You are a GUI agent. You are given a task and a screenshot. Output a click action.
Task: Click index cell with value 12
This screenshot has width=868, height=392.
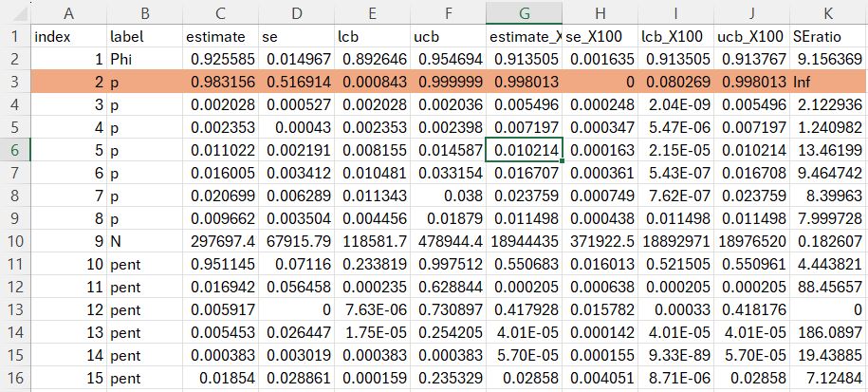point(68,310)
